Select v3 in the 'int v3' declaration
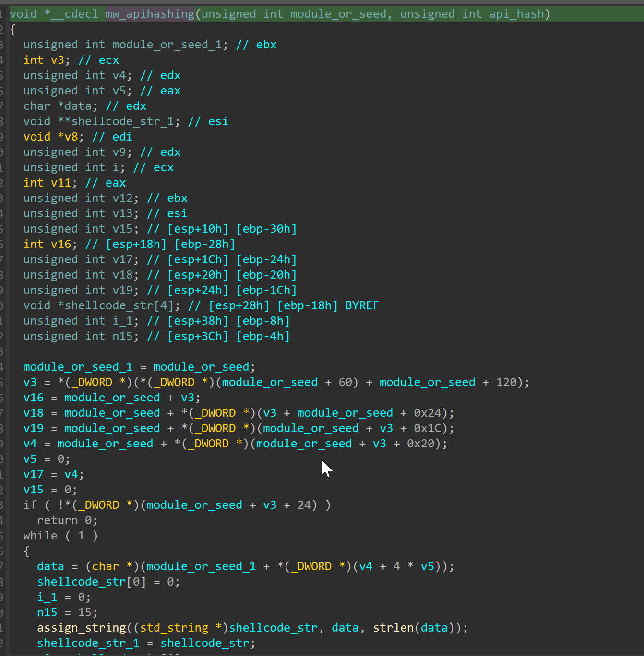644x656 pixels. [x=57, y=60]
